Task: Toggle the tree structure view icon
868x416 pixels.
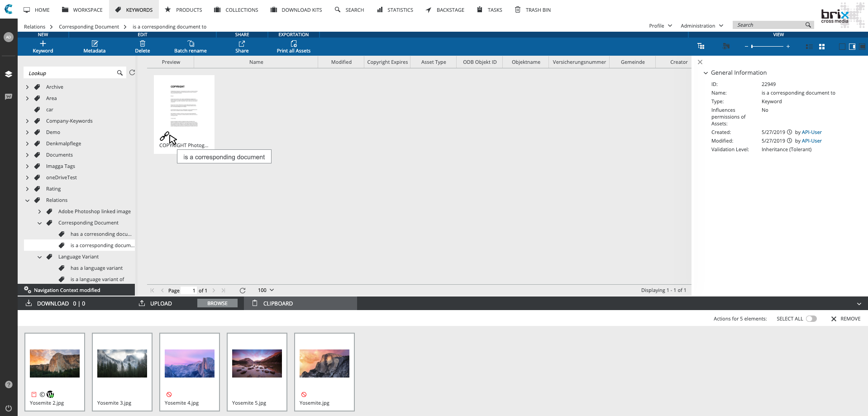Action: [x=701, y=46]
